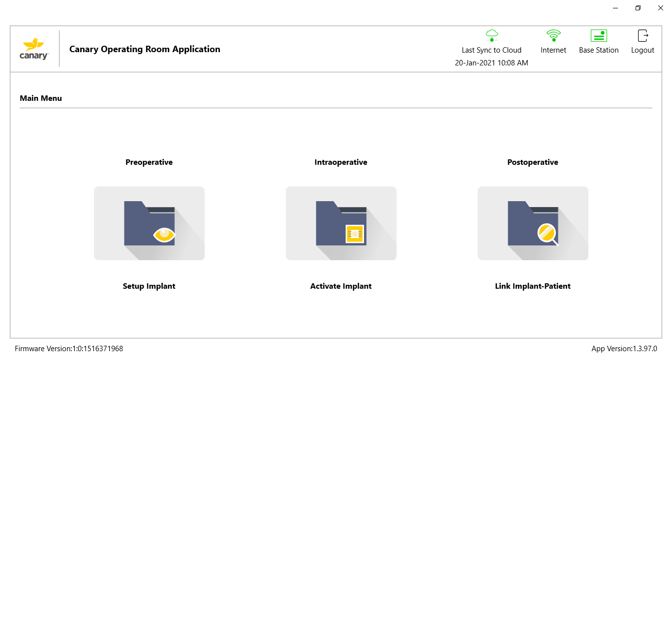Click the Logout door icon
Viewport: 672px width, 633px height.
(x=643, y=35)
